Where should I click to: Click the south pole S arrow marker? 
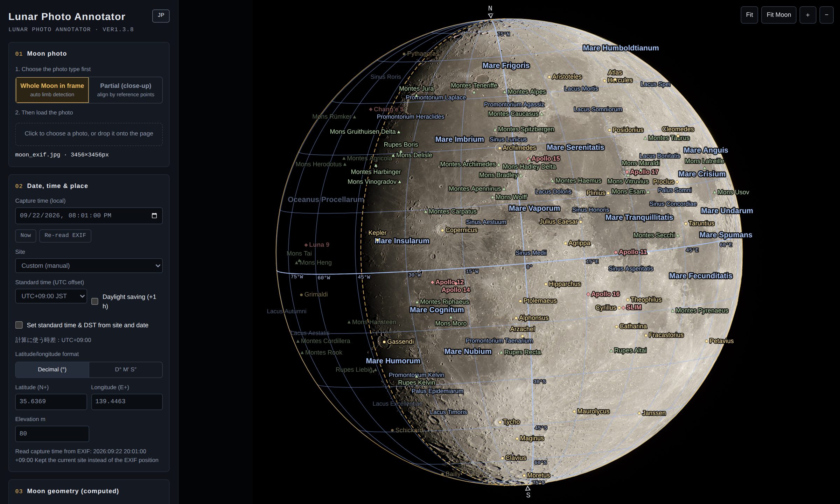528,488
